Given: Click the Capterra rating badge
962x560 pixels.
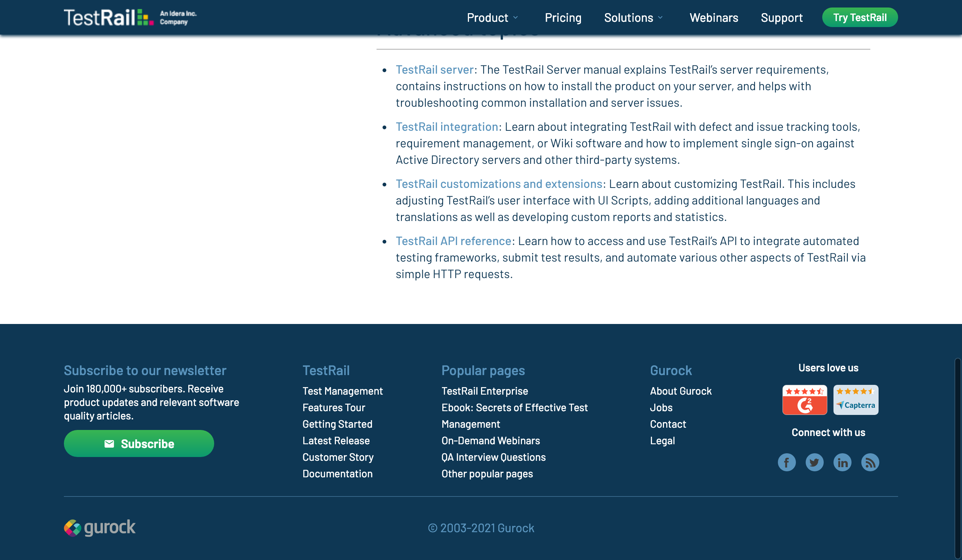Looking at the screenshot, I should (856, 400).
